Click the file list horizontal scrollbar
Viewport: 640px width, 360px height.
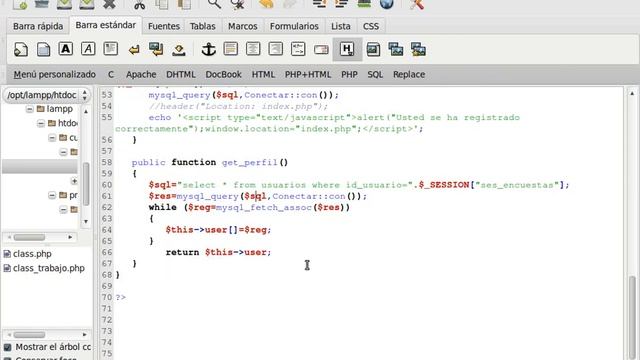click(x=29, y=335)
